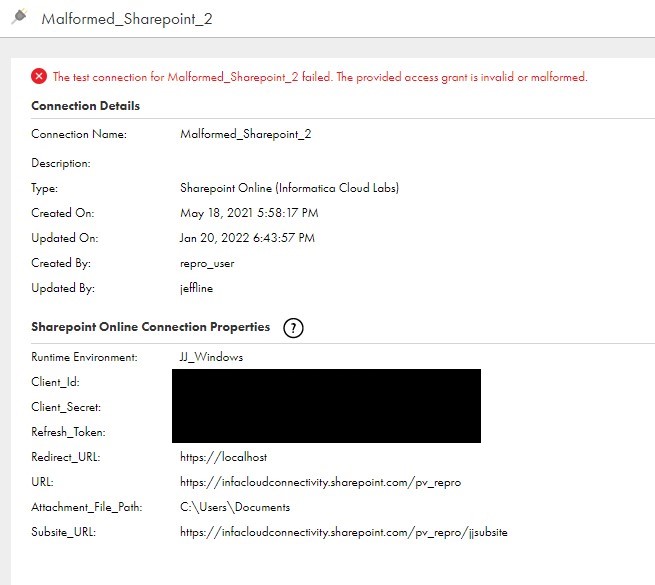The image size is (655, 585).
Task: Click the failed test connection error message
Action: (x=320, y=77)
